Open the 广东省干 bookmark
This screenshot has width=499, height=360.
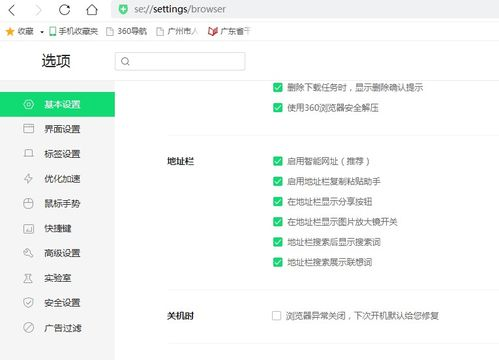coord(229,31)
